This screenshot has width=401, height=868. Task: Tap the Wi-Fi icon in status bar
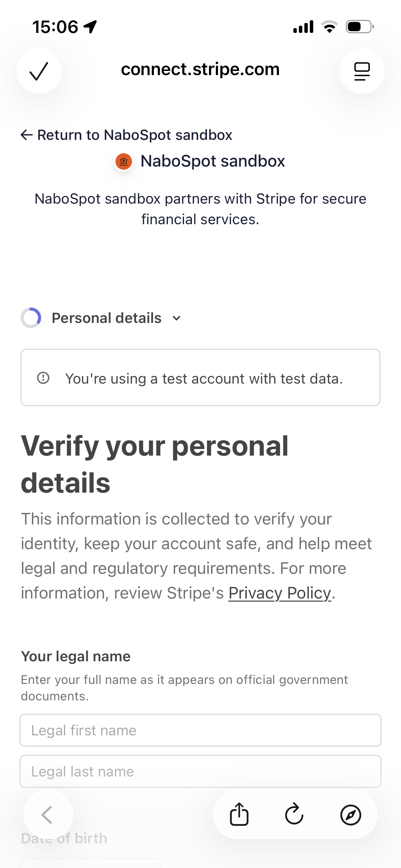329,27
